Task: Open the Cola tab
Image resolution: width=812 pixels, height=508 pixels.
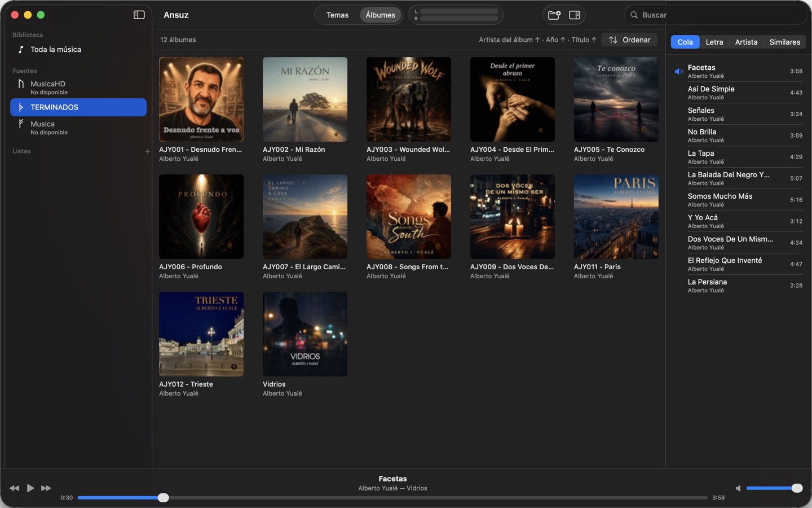Action: (x=685, y=42)
